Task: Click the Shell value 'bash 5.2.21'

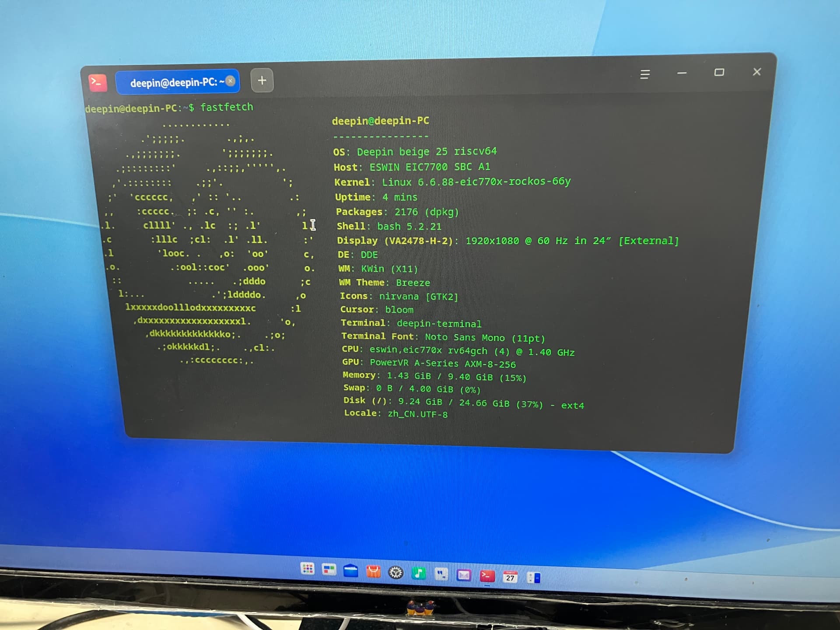Action: 409,226
